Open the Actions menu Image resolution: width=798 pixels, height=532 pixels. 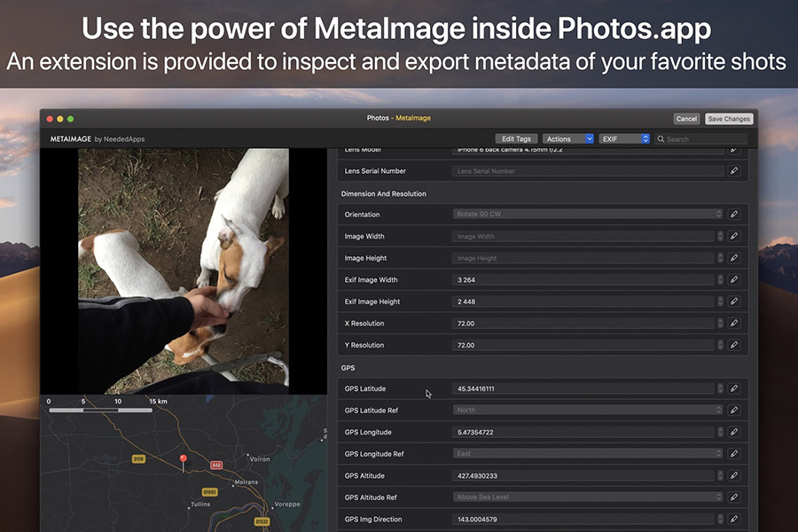(567, 138)
